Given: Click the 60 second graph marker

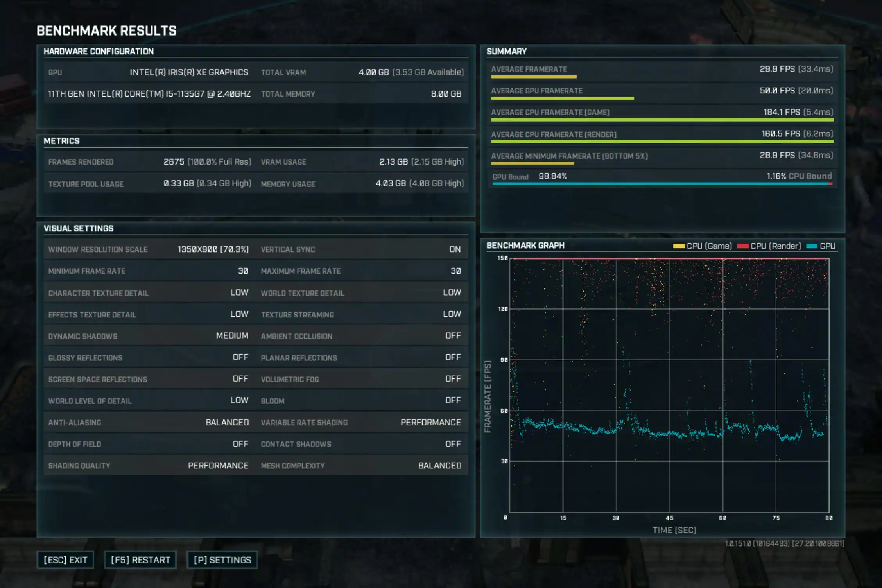Looking at the screenshot, I should click(722, 518).
